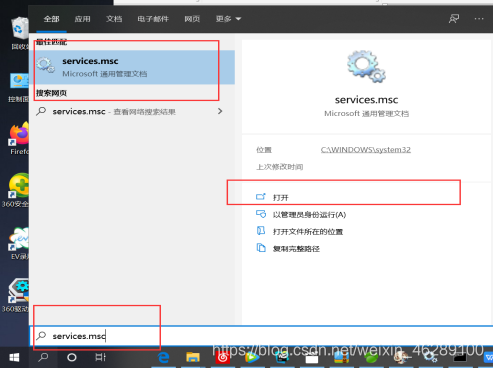Switch to the 文档 filter tab

(114, 19)
